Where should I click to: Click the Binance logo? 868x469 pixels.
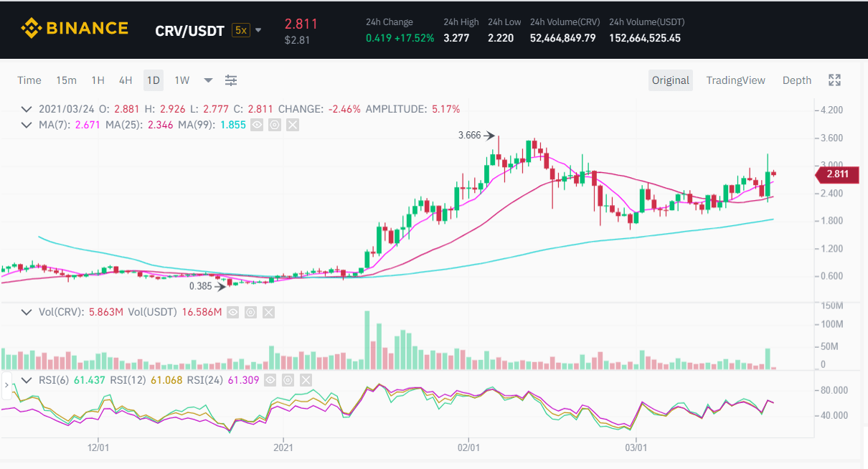75,29
